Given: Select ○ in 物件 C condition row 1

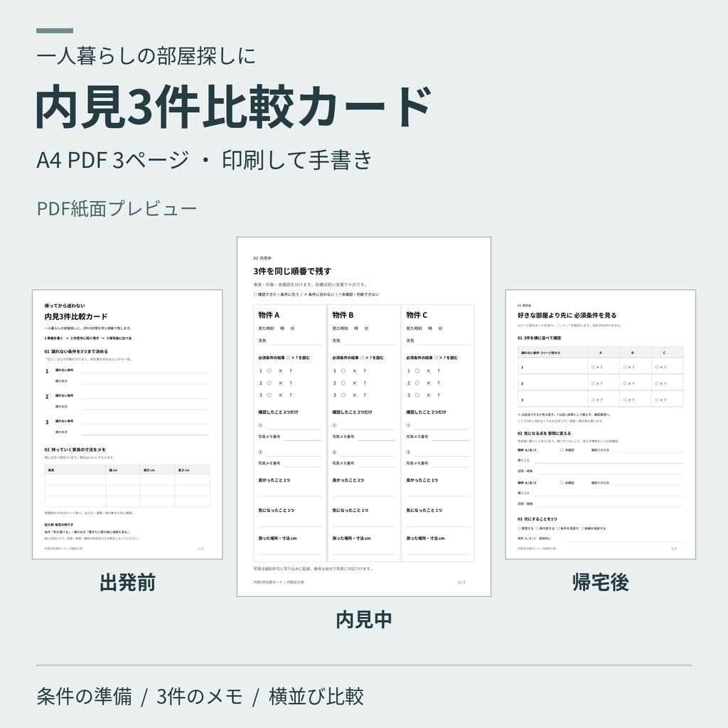Looking at the screenshot, I should coord(417,371).
